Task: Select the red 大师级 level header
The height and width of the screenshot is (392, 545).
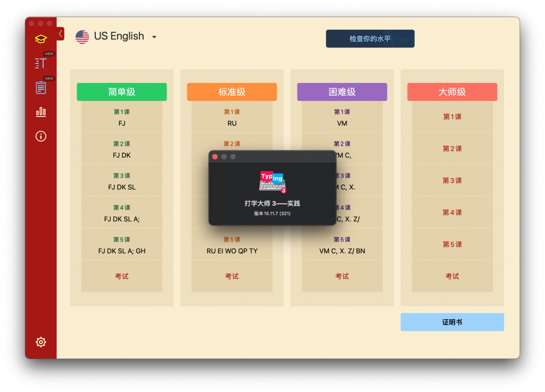Action: (x=452, y=92)
